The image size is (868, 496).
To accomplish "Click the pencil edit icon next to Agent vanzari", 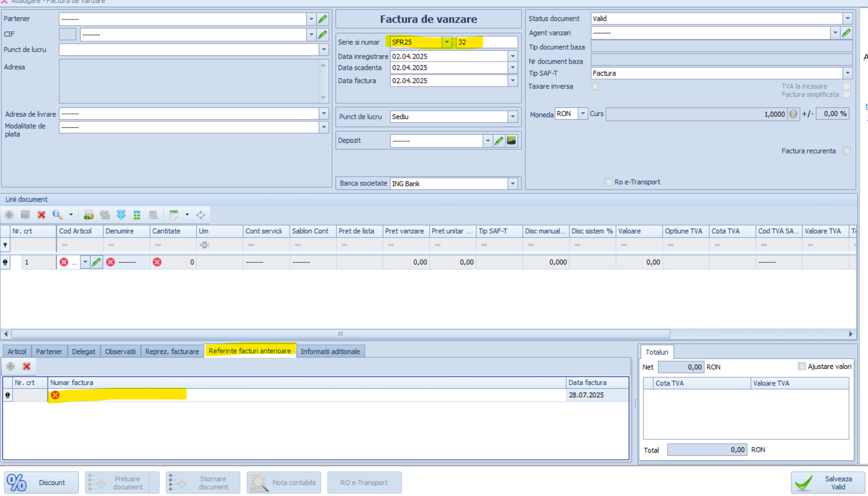I will pyautogui.click(x=846, y=33).
